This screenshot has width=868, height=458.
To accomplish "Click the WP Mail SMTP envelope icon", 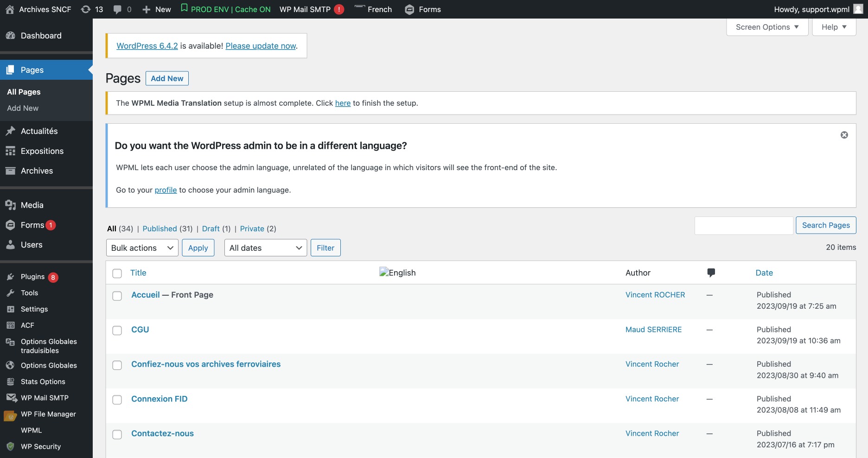I will click(x=12, y=398).
